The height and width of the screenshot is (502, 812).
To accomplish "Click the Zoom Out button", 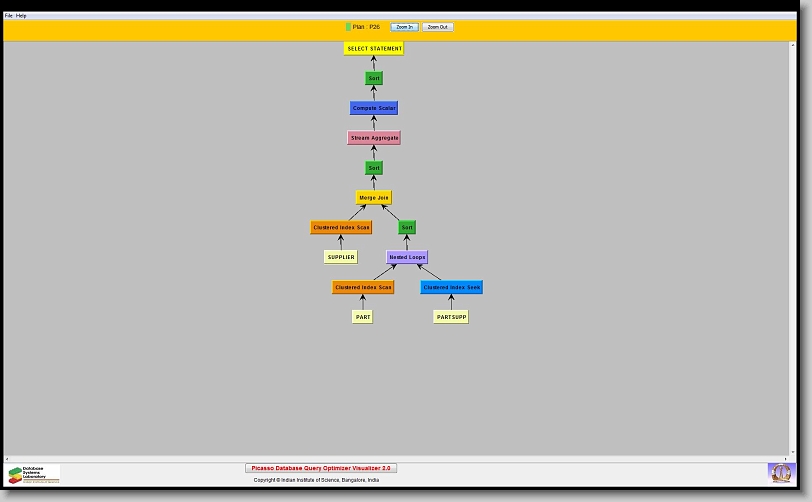I will click(x=437, y=27).
